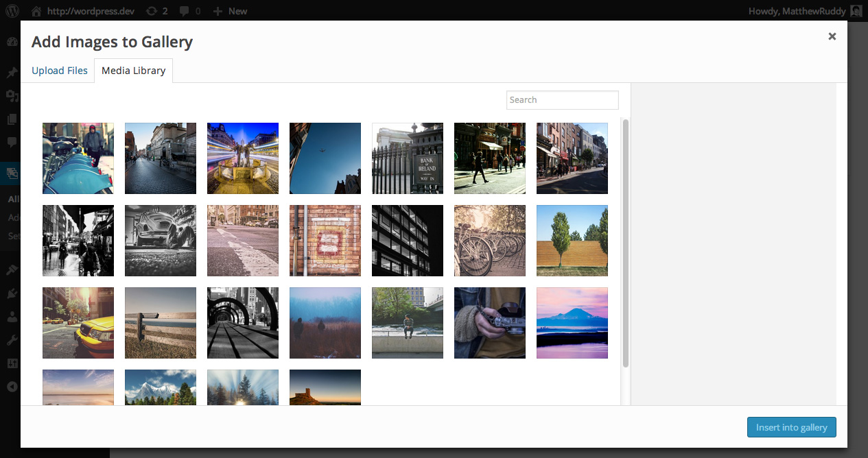This screenshot has height=458, width=868.
Task: Select the purple mountain sunset thumbnail
Action: tap(572, 323)
